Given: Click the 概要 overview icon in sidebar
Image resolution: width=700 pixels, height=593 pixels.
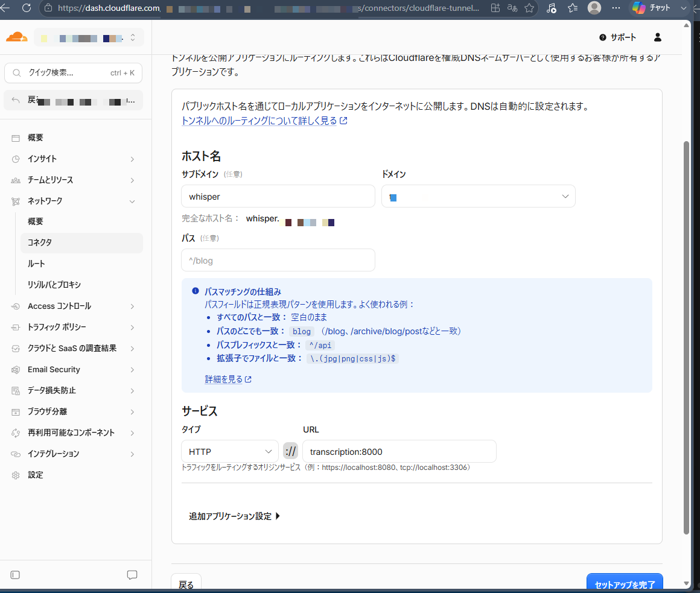Looking at the screenshot, I should [16, 138].
